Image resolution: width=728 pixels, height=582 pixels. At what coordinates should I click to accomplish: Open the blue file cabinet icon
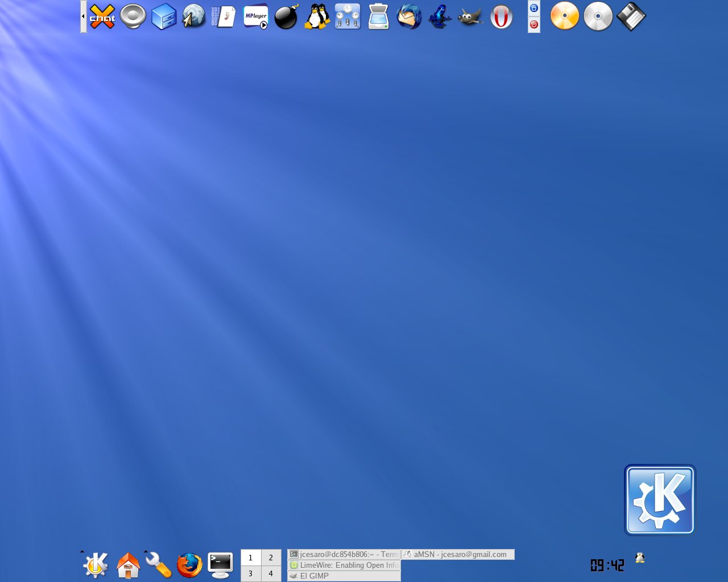(x=164, y=16)
